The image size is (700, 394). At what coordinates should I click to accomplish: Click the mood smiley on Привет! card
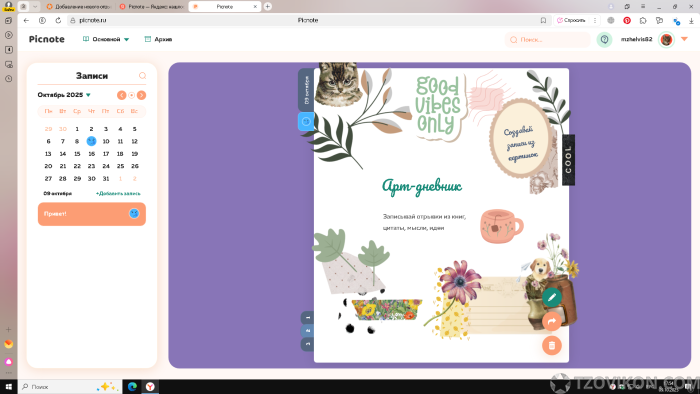[134, 214]
